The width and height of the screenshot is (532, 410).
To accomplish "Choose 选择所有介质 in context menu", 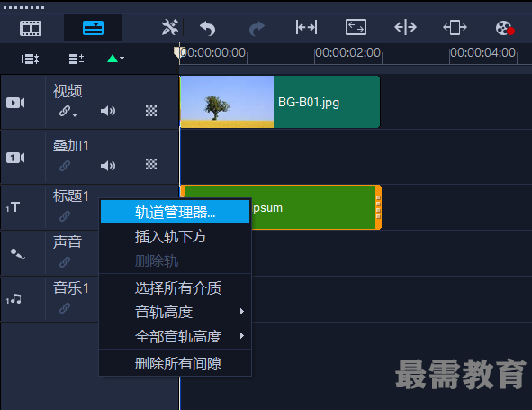I will (x=175, y=288).
